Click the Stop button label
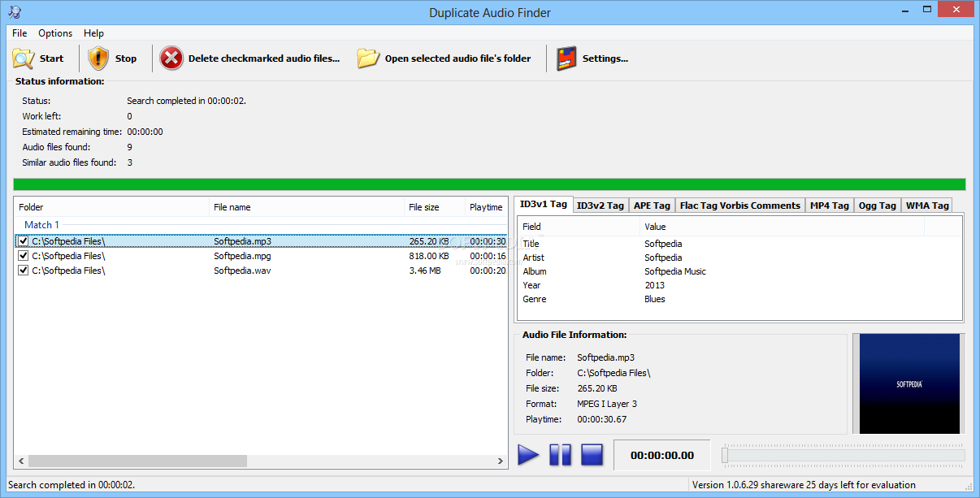The height and width of the screenshot is (498, 980). click(126, 58)
